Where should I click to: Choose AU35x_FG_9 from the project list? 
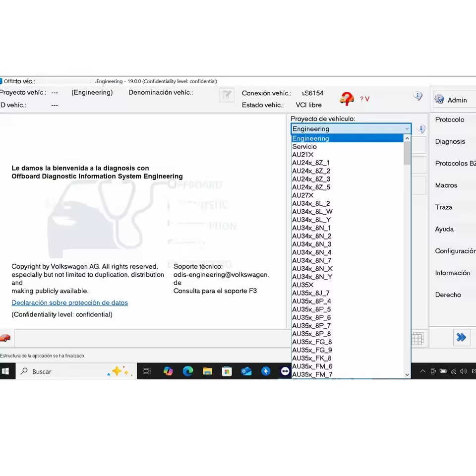[347, 351]
